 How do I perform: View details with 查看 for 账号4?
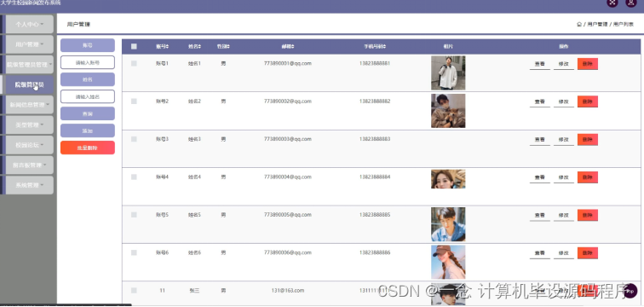[x=540, y=177]
